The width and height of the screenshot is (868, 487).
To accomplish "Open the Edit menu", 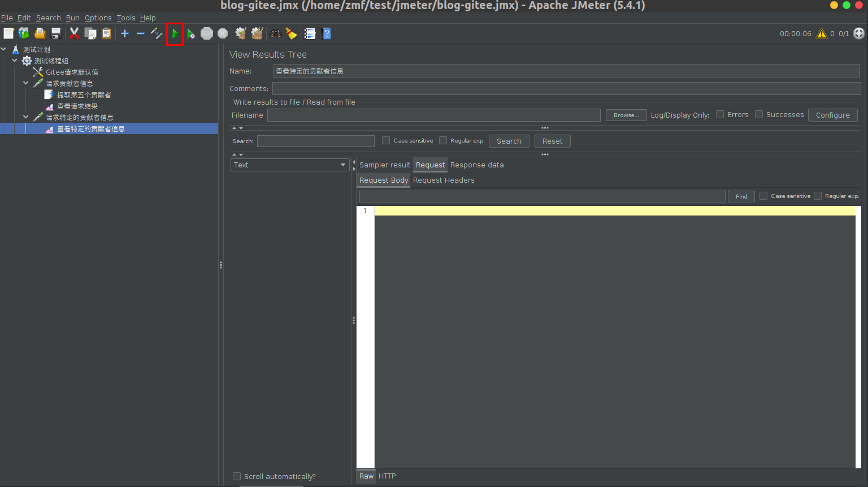I will (x=24, y=18).
